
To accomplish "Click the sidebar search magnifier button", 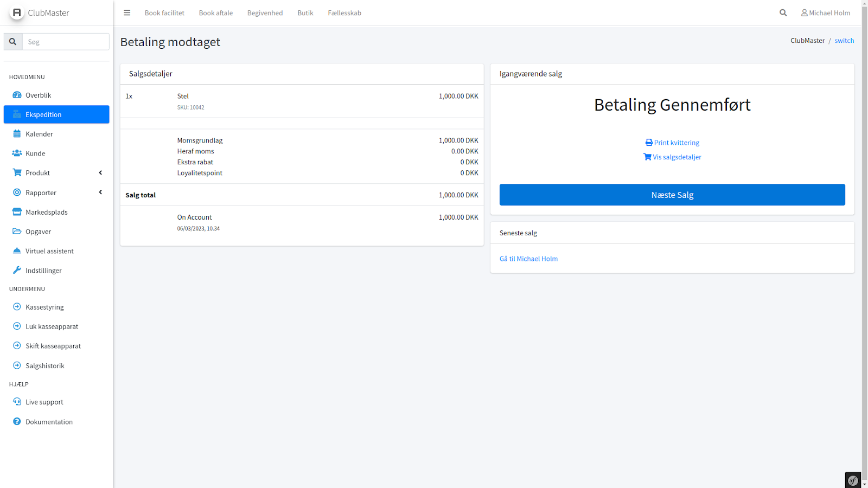I will [x=13, y=42].
